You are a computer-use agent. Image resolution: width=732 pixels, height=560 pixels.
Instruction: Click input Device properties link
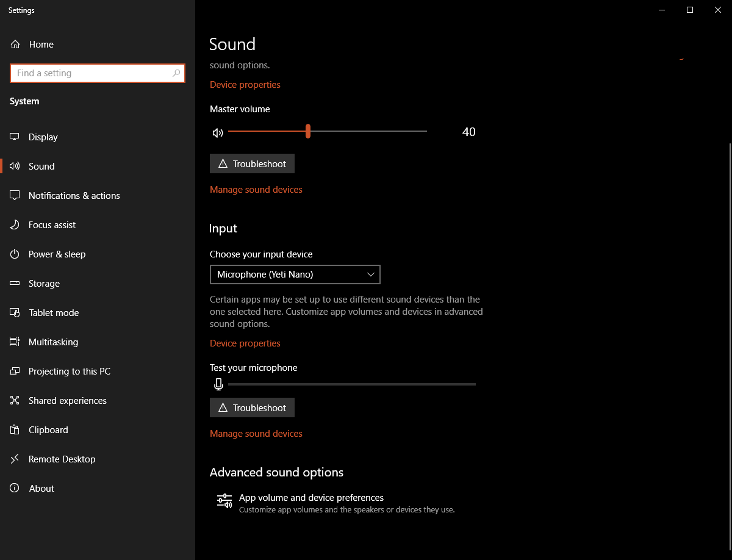245,343
